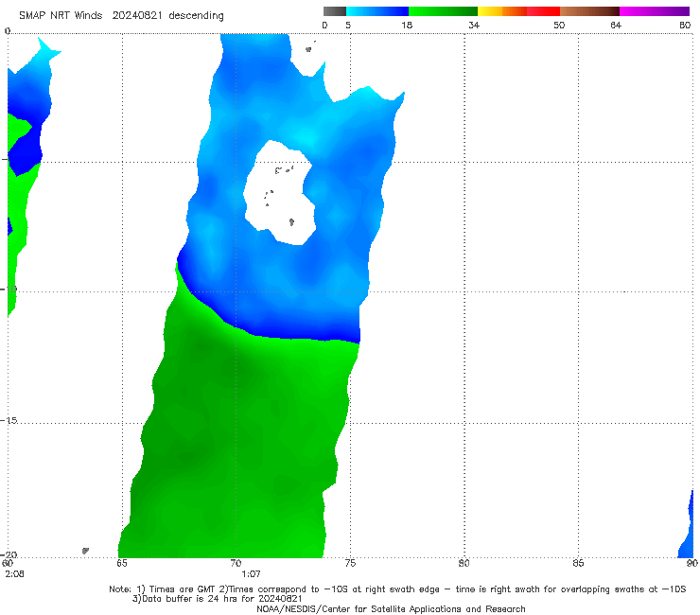
Task: Click the "80" longitude label on the bottom axis
Action: [464, 563]
